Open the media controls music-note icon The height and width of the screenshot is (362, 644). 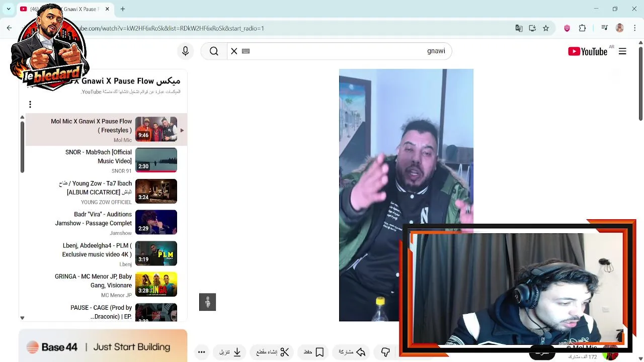tap(605, 28)
